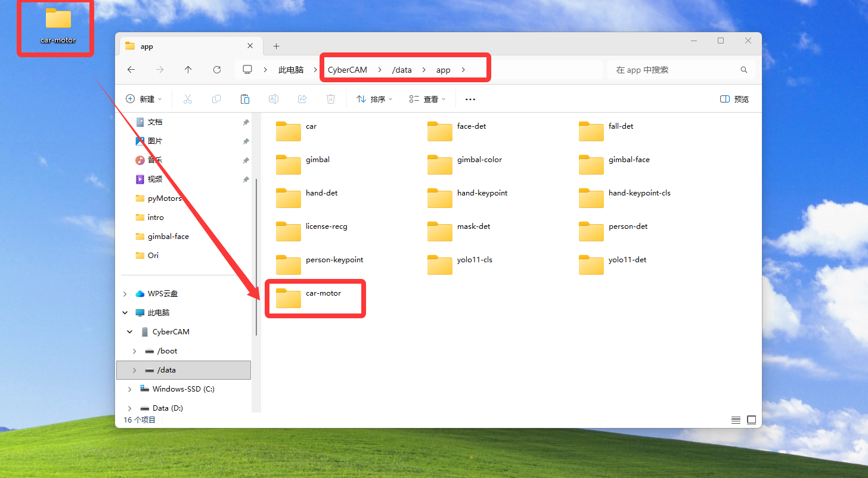868x478 pixels.
Task: Click the computer icon in the address bar
Action: point(247,70)
